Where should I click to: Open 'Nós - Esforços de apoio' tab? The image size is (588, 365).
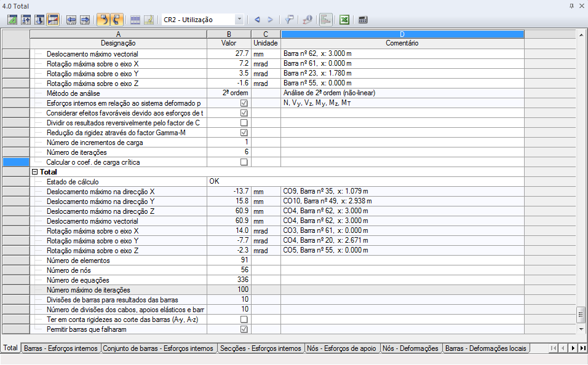pyautogui.click(x=341, y=348)
